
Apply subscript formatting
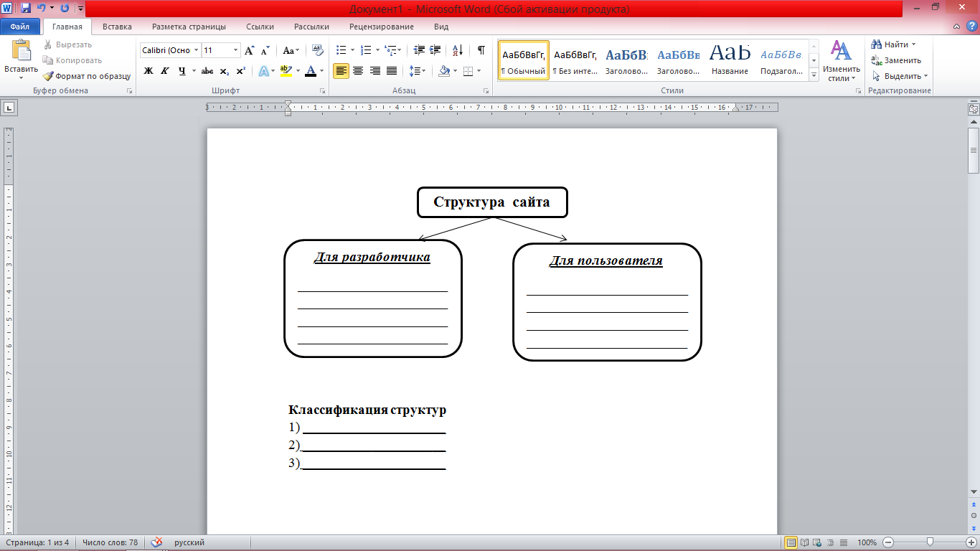coord(224,71)
